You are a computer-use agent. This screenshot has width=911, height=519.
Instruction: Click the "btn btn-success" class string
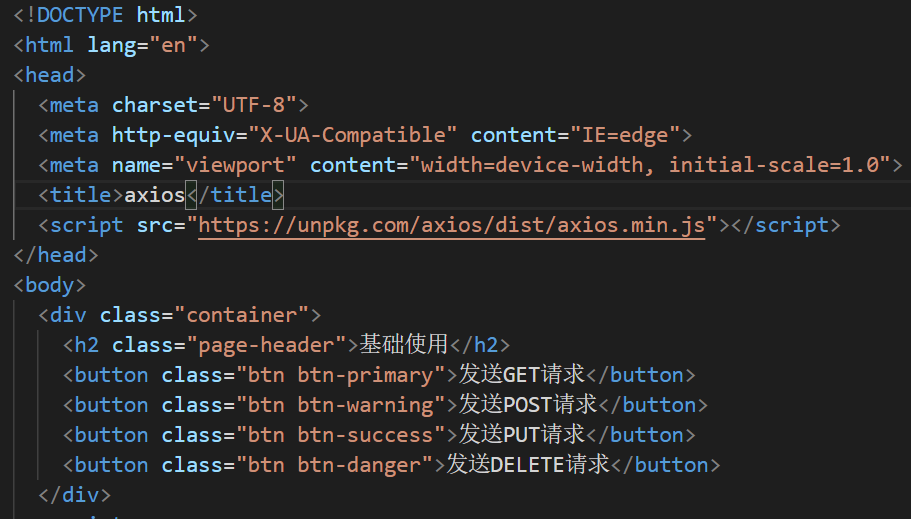pyautogui.click(x=340, y=435)
